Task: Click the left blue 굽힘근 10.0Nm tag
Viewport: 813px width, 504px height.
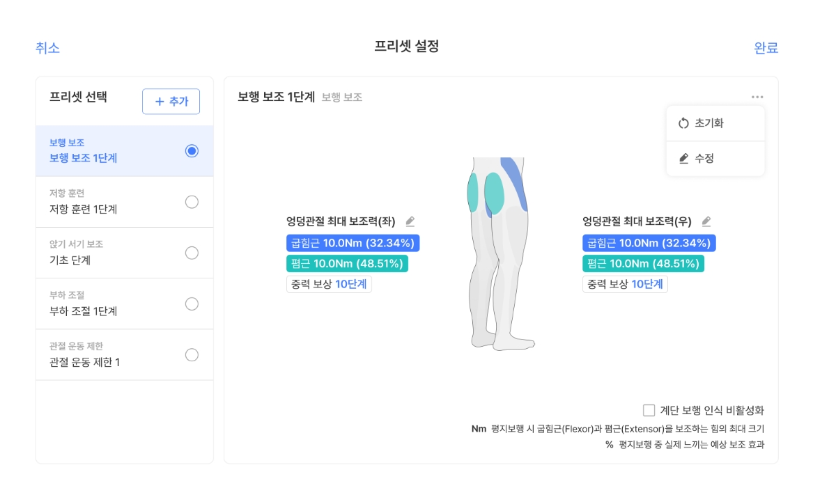Action: click(x=353, y=243)
